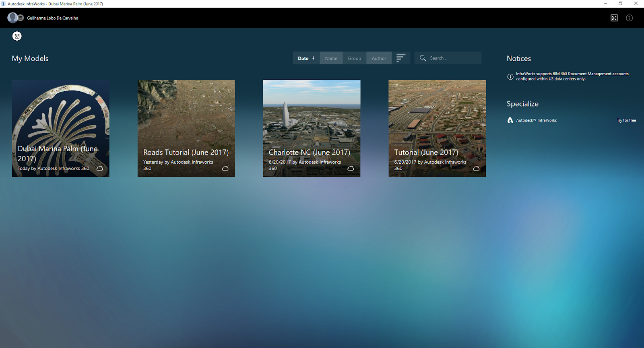Image resolution: width=644 pixels, height=348 pixels.
Task: Open the user profile avatar
Action: 12,18
